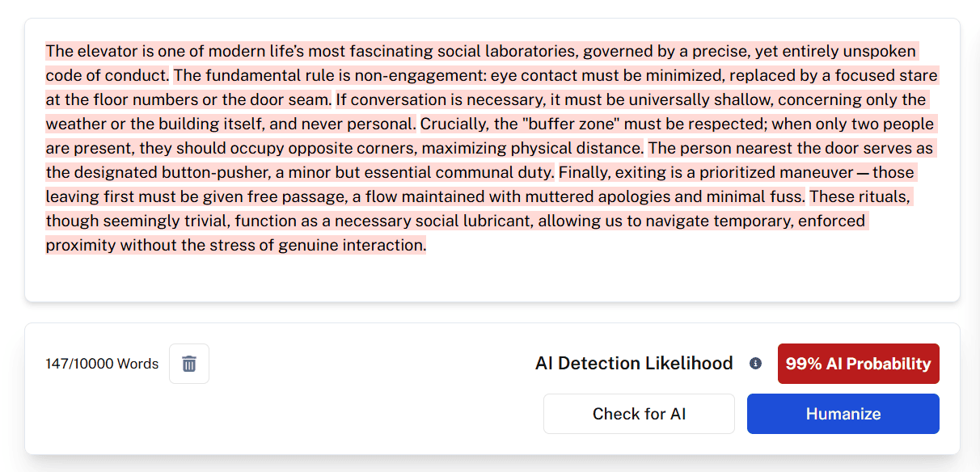This screenshot has width=980, height=472.
Task: Place cursor after "genuine interaction."
Action: tap(427, 246)
